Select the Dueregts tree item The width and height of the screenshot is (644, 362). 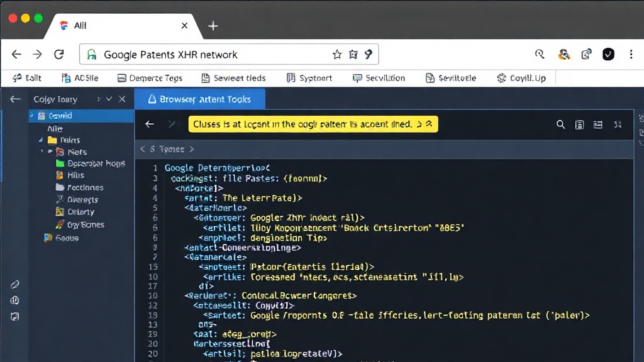77,199
